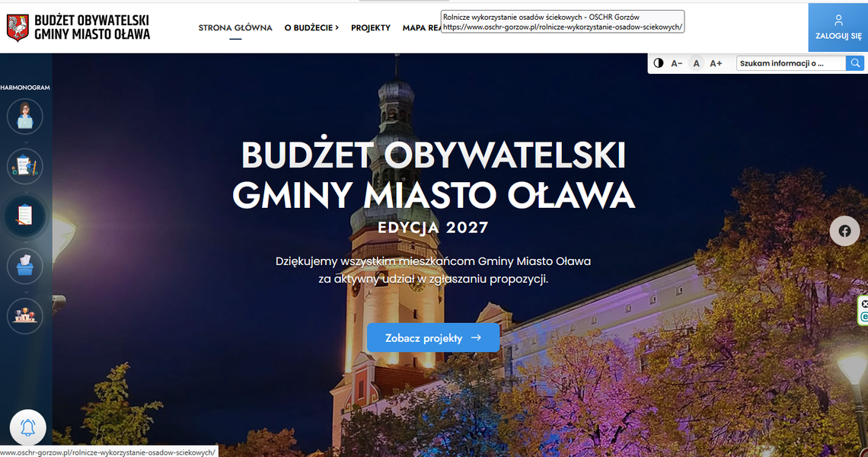Open the ballot box voting schedule step
Image resolution: width=868 pixels, height=457 pixels.
coord(25,266)
